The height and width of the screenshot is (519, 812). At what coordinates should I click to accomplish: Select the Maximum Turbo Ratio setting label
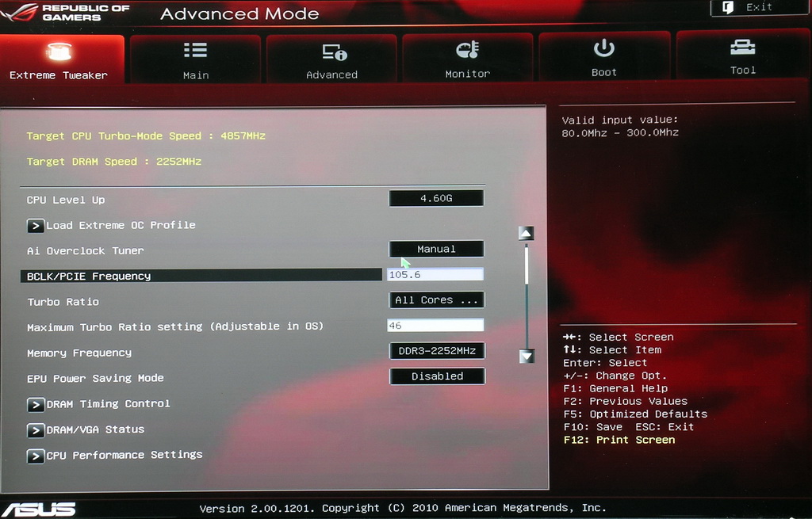point(175,327)
